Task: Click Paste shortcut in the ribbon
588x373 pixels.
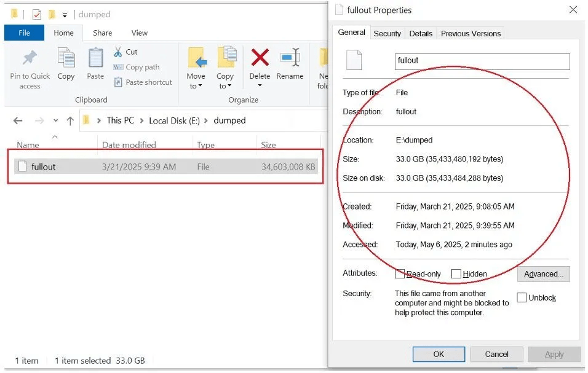Action: coord(143,82)
